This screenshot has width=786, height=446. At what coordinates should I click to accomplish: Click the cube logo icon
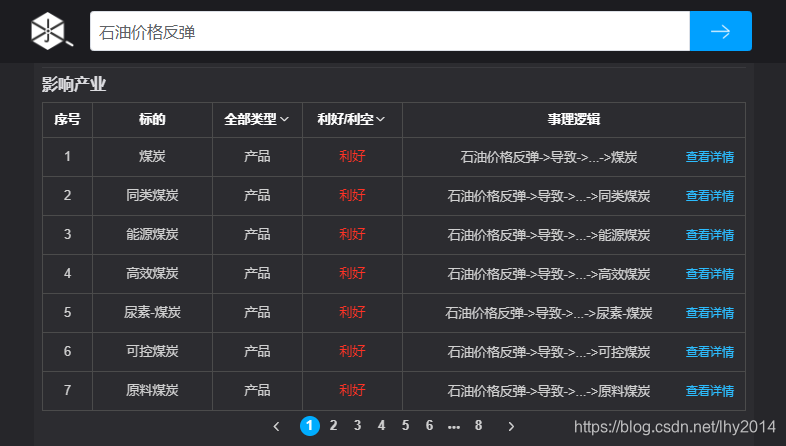tap(52, 31)
